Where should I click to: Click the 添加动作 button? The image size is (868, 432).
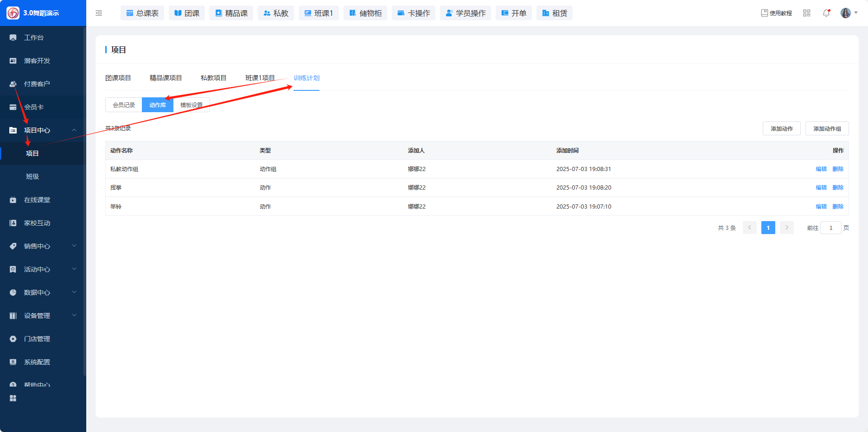[781, 128]
